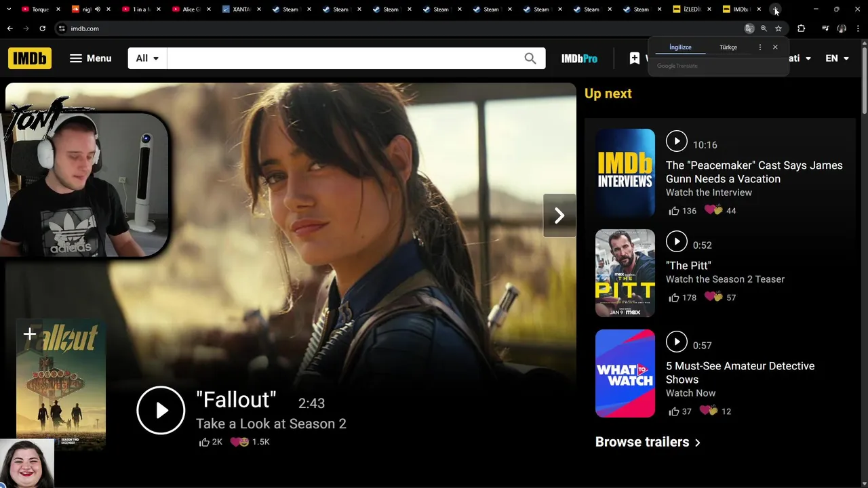Select İngilizce tab in Translate popup
Screen dimensions: 868x488
click(680, 47)
